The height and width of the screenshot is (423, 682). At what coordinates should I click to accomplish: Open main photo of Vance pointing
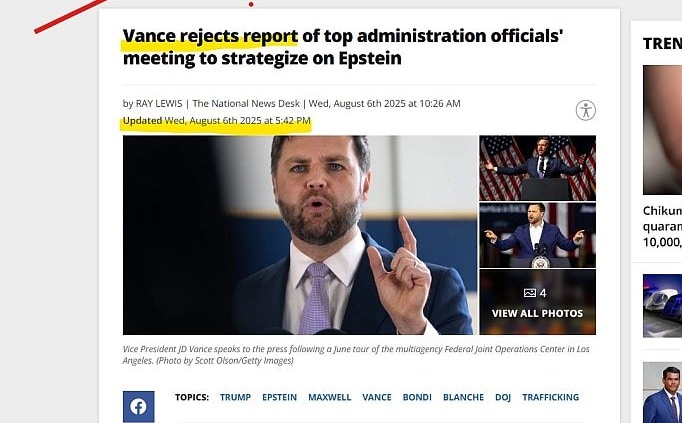click(x=300, y=235)
